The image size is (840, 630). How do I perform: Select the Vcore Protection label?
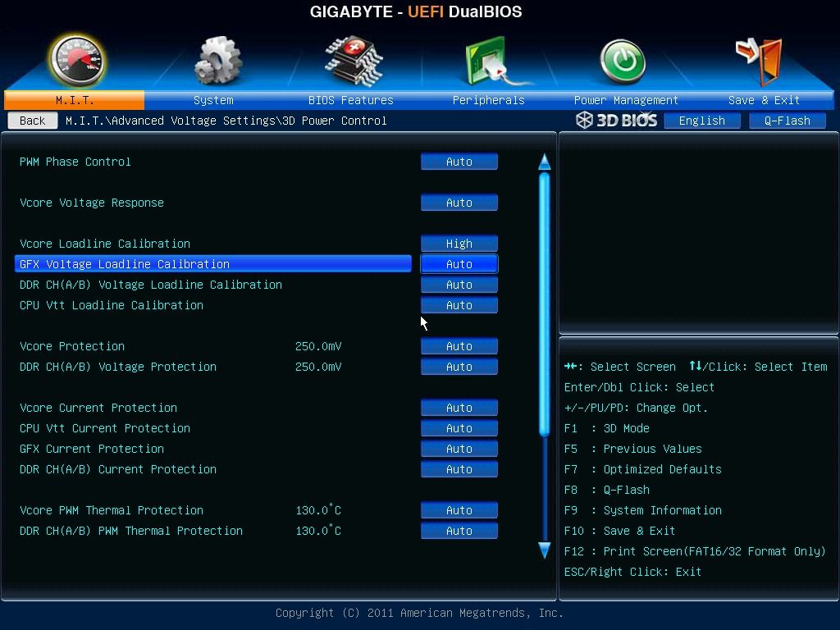coord(72,346)
